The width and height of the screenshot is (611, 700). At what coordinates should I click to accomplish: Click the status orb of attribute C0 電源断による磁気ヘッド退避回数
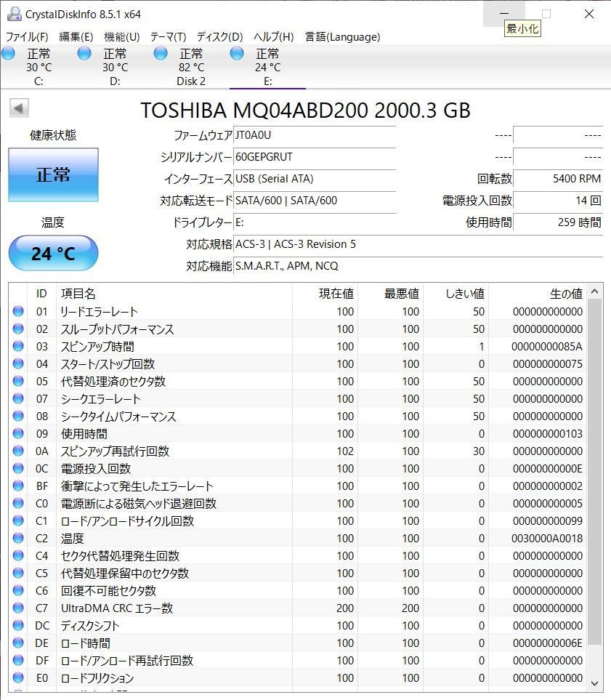(x=18, y=503)
